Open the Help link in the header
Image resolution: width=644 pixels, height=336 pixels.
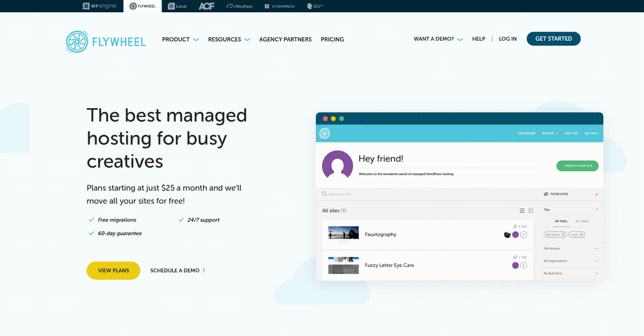click(478, 39)
